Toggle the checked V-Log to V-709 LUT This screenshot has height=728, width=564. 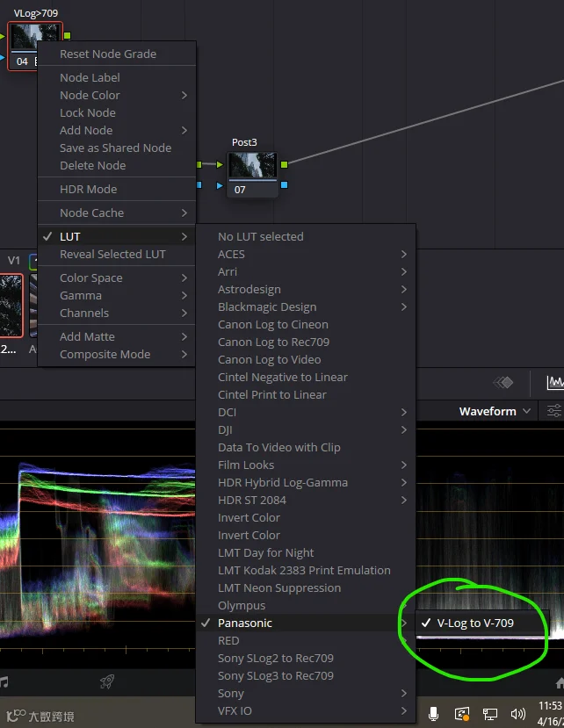[482, 623]
